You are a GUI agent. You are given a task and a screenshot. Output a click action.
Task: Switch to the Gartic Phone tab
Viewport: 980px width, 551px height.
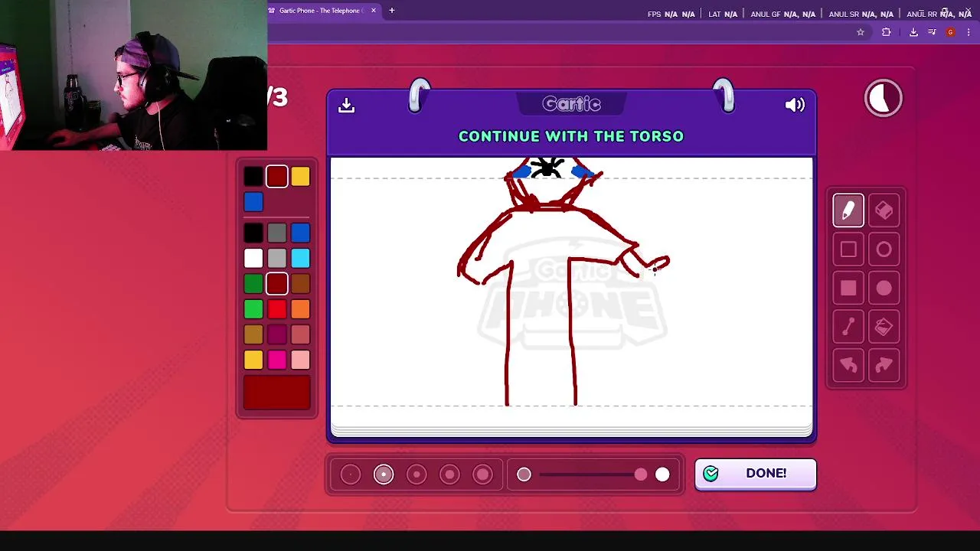point(323,11)
